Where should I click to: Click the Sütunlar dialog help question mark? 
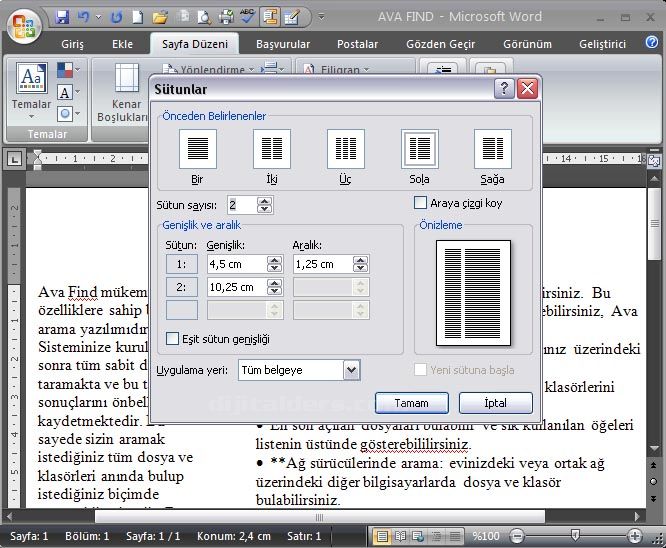[504, 88]
